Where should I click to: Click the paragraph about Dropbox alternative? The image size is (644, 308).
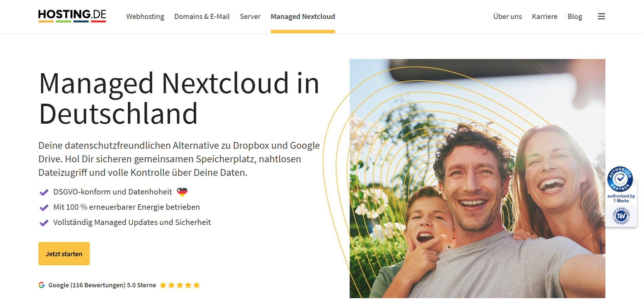[x=179, y=159]
